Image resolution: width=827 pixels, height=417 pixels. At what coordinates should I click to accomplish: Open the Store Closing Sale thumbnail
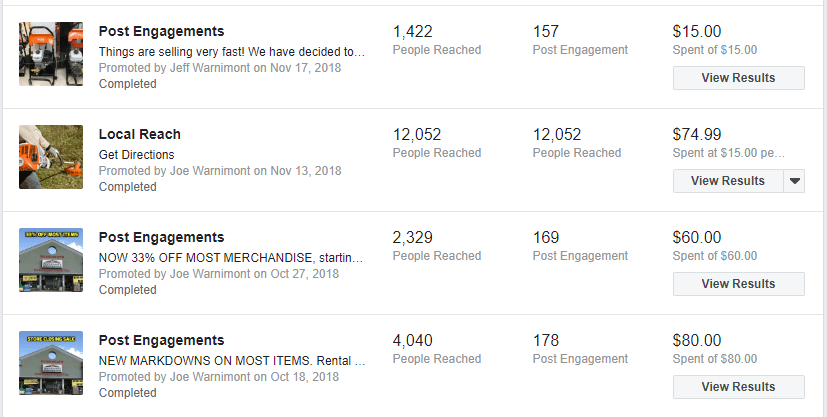tap(51, 363)
